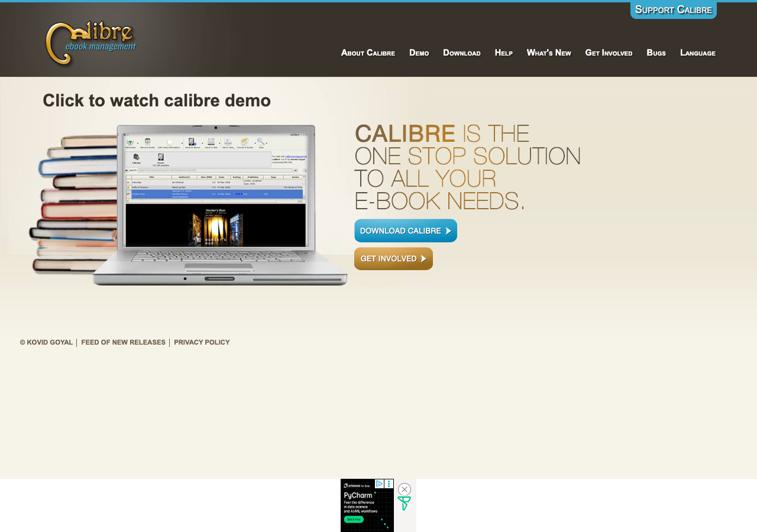Image resolution: width=757 pixels, height=532 pixels.
Task: Open the About Calibre navigation entry
Action: (368, 52)
